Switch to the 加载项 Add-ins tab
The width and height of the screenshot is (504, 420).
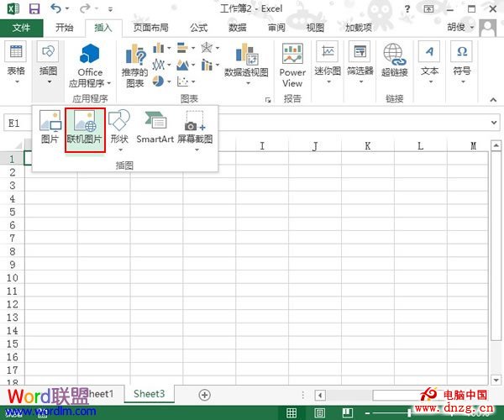pos(359,28)
